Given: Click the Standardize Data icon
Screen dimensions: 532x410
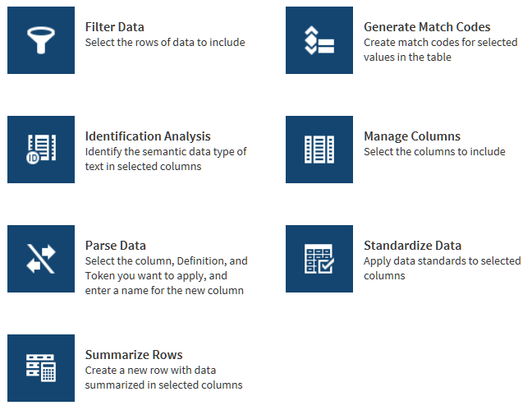Looking at the screenshot, I should click(x=319, y=259).
